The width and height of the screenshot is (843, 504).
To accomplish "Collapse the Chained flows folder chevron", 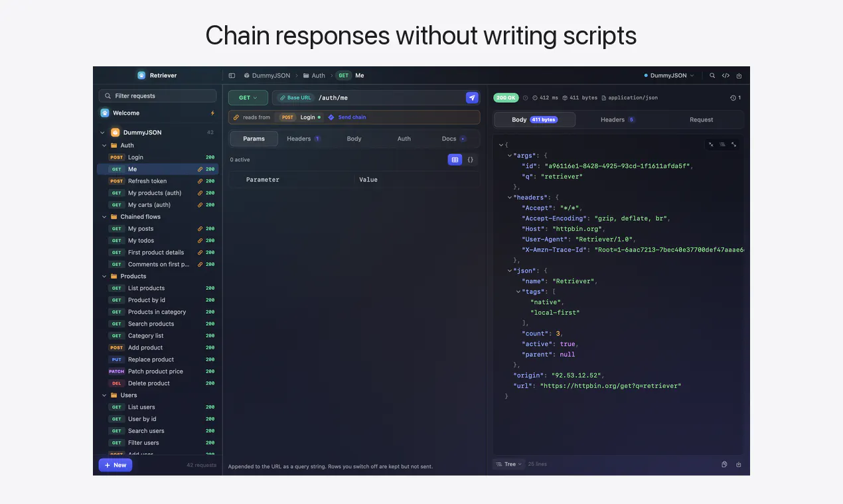I will 104,217.
